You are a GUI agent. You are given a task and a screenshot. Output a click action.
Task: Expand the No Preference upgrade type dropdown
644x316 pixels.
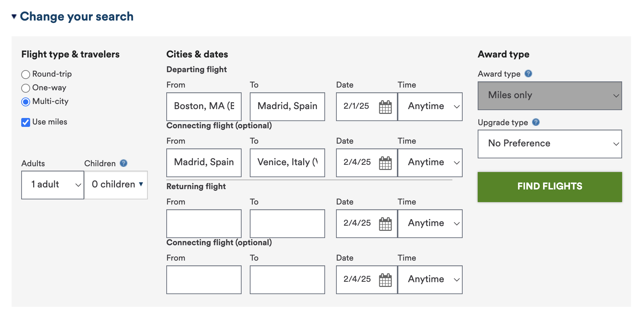[x=549, y=144]
